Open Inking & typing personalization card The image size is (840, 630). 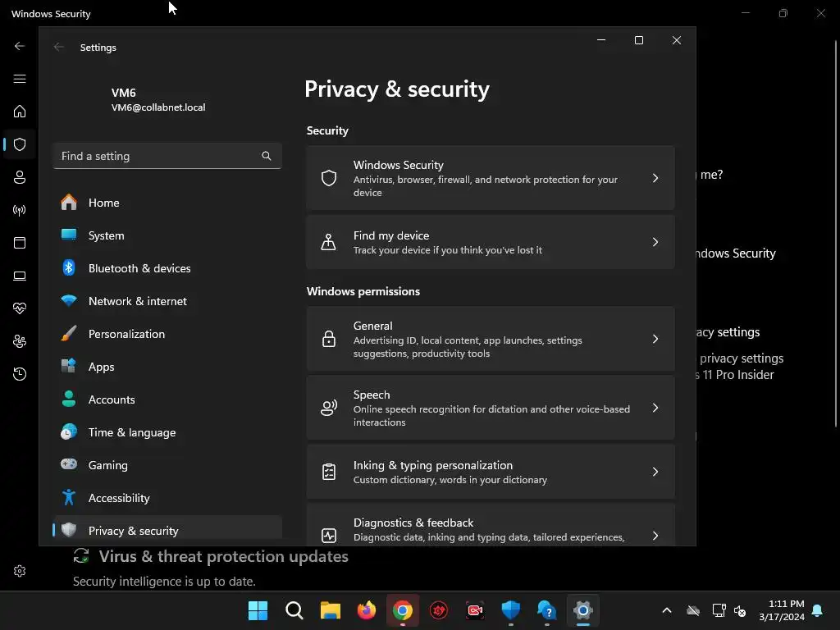(x=491, y=472)
